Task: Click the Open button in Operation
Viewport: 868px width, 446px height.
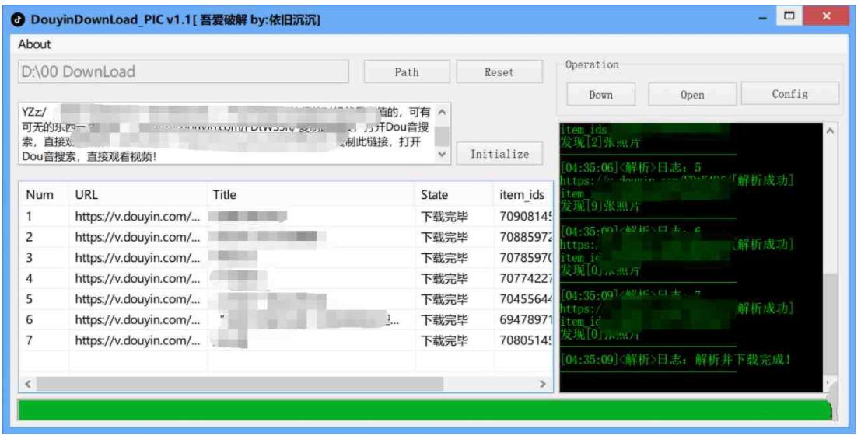Action: (x=692, y=95)
